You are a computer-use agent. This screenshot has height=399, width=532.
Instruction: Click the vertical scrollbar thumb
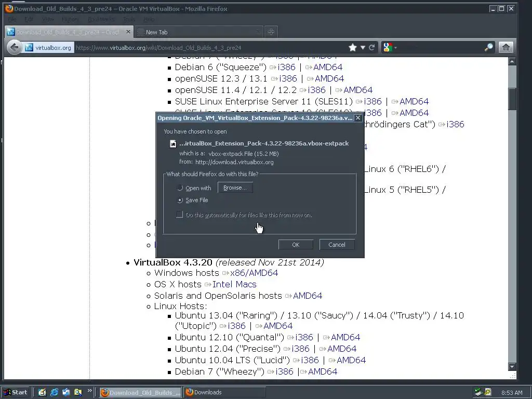[x=512, y=99]
